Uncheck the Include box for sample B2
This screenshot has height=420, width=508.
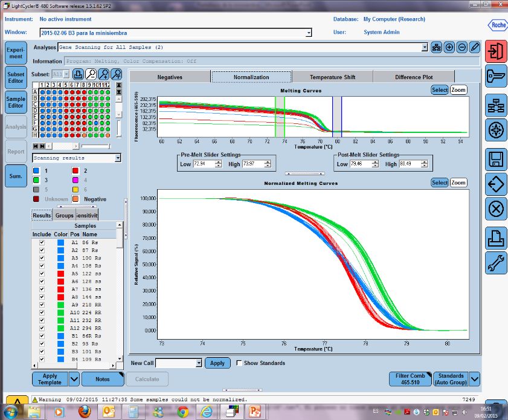42,343
